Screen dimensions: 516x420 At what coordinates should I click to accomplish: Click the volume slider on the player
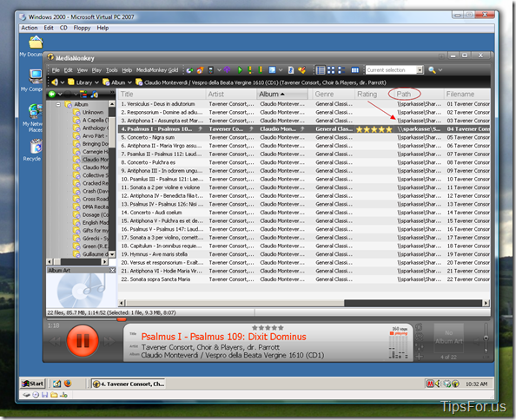pos(486,338)
